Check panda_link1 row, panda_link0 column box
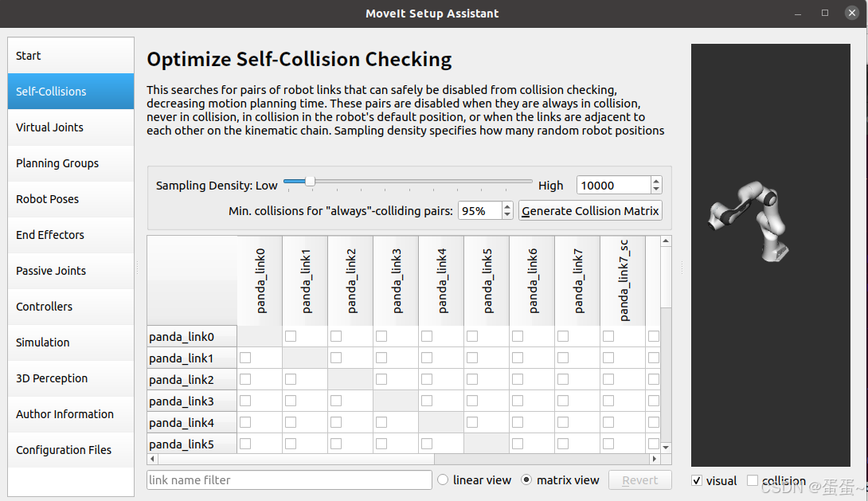The image size is (868, 501). [245, 358]
